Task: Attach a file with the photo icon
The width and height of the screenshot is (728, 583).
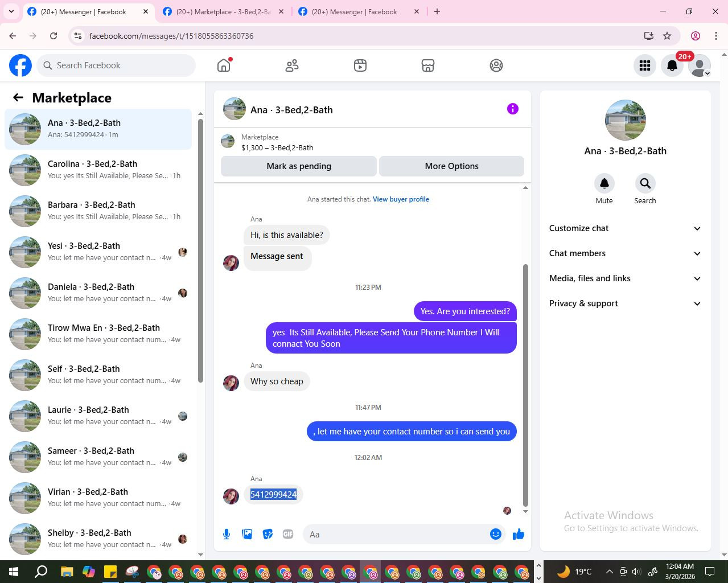Action: (x=247, y=534)
